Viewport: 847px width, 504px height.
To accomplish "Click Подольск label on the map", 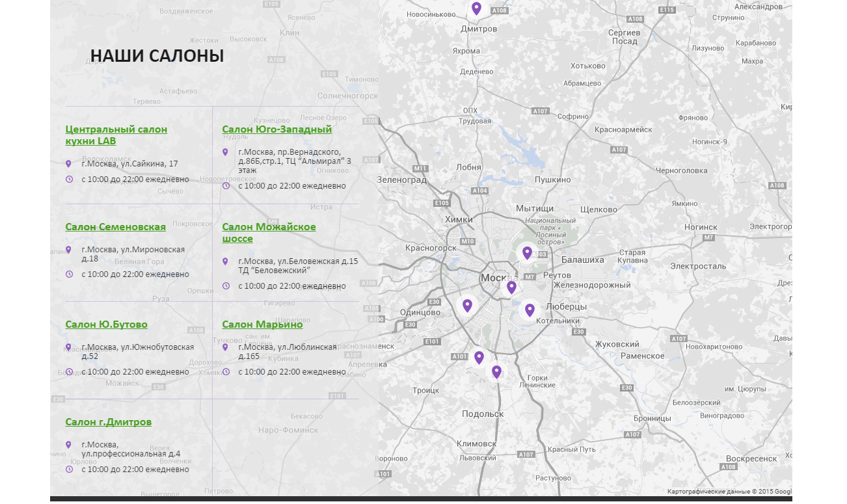I will pyautogui.click(x=483, y=414).
